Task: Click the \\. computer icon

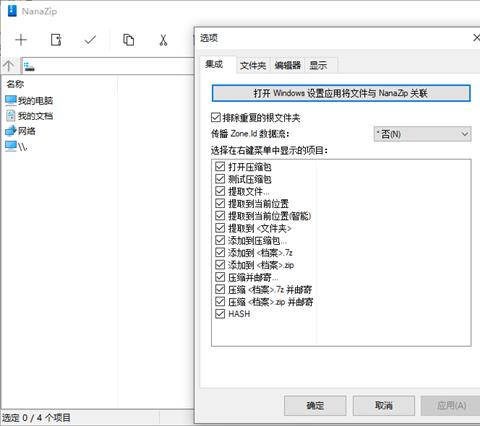Action: point(11,146)
